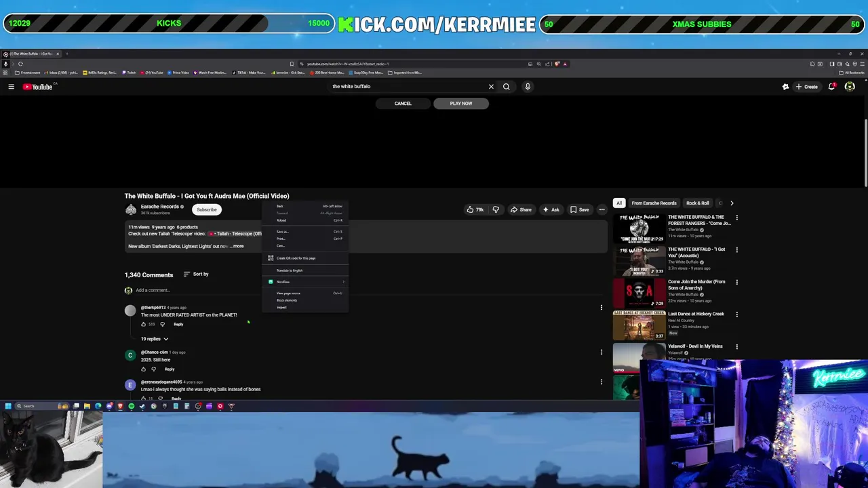The height and width of the screenshot is (488, 868).
Task: Save the video to a playlist
Action: 580,209
